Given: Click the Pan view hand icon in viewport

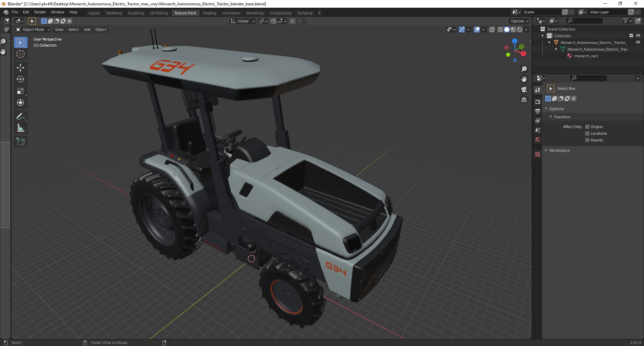Looking at the screenshot, I should click(524, 79).
